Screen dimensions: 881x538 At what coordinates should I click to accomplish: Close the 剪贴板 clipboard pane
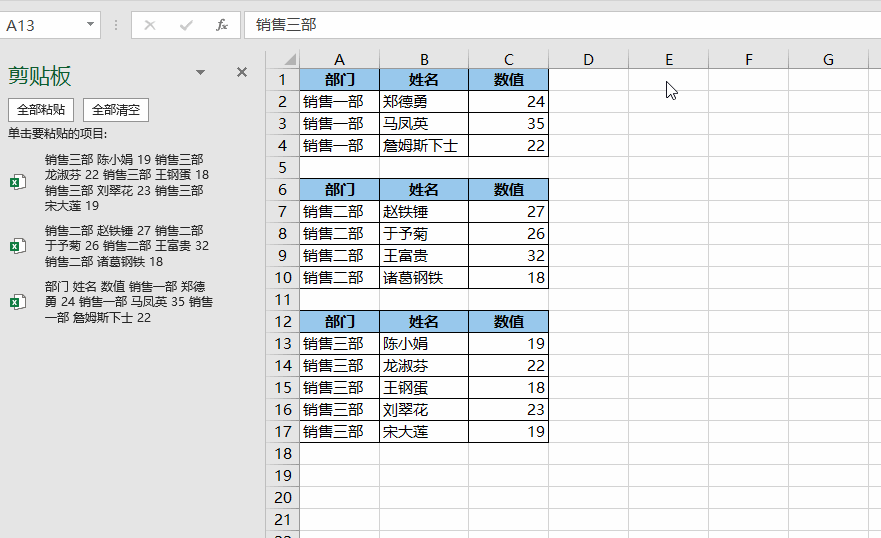coord(242,72)
